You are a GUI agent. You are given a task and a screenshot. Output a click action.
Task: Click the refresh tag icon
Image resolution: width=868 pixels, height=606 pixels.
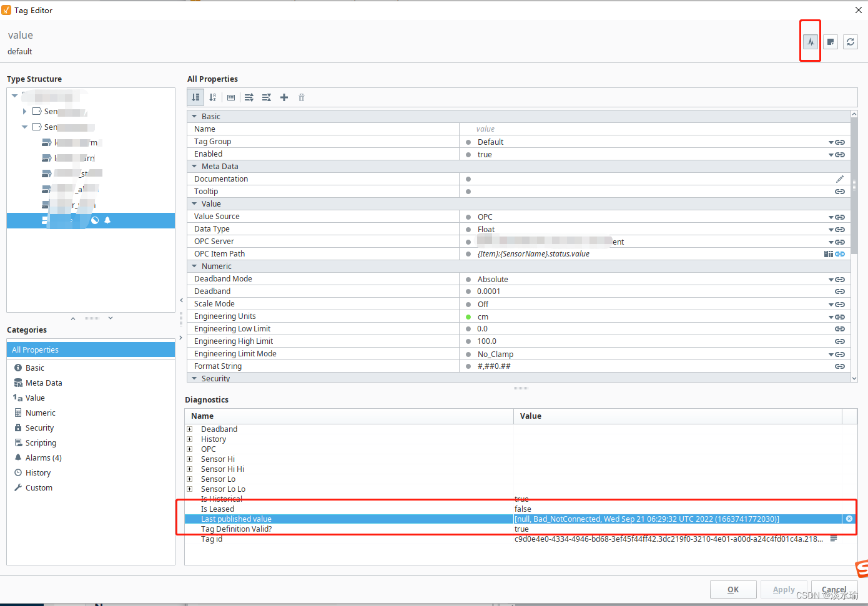click(851, 42)
